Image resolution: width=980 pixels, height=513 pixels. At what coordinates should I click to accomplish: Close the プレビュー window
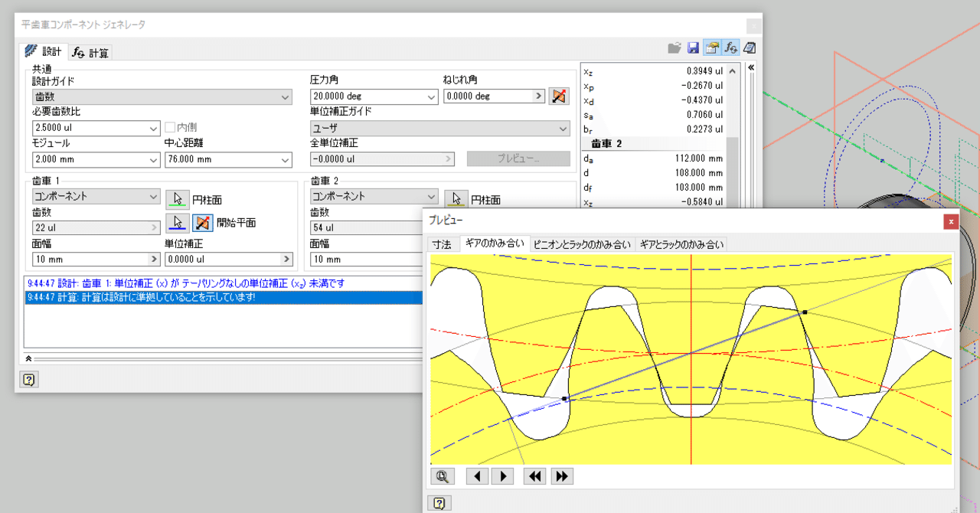pyautogui.click(x=951, y=221)
